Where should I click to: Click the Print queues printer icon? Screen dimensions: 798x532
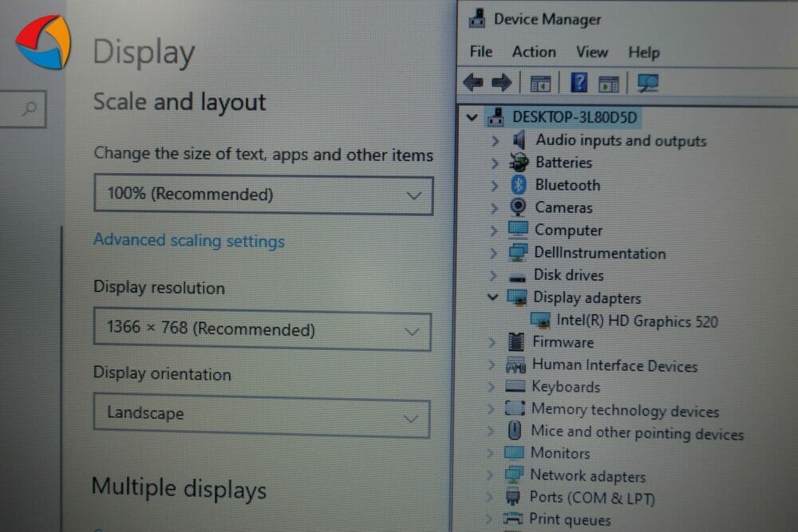(512, 518)
